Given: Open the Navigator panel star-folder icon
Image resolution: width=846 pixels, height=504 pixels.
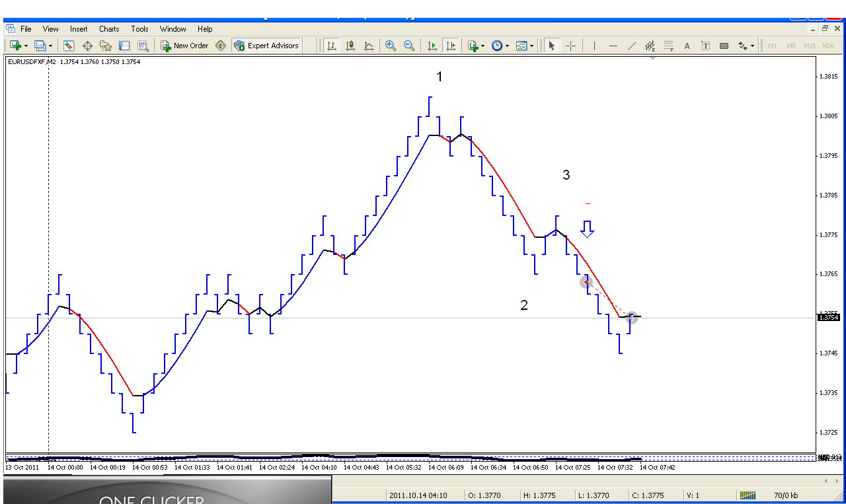Looking at the screenshot, I should click(106, 46).
